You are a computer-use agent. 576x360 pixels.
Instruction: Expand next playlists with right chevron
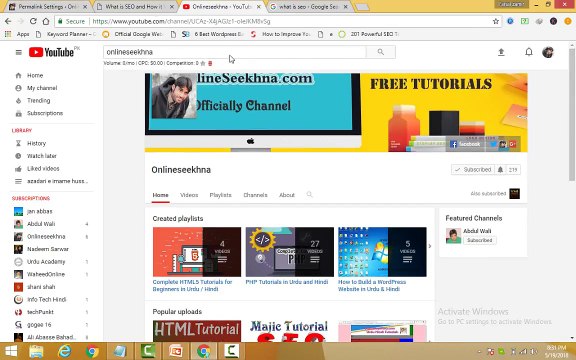(x=430, y=246)
